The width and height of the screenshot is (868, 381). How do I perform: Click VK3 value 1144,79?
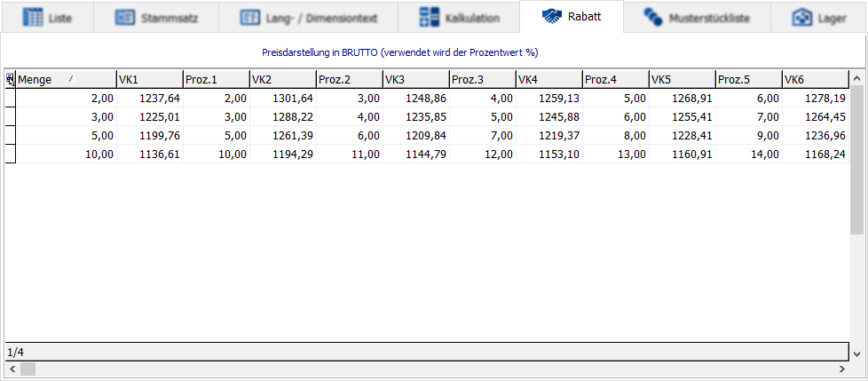[415, 154]
